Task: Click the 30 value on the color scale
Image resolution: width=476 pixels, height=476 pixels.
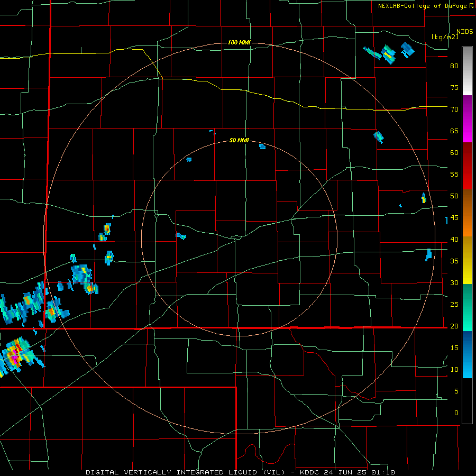Action: pyautogui.click(x=454, y=282)
